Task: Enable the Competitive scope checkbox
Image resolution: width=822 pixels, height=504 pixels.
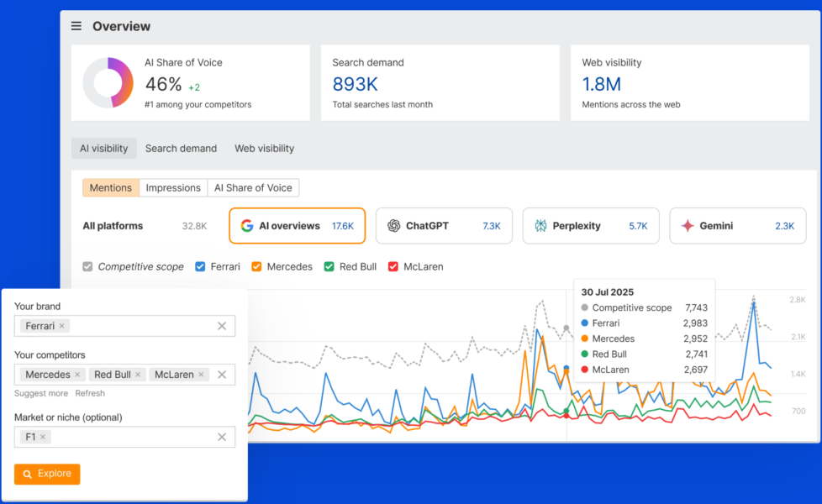Action: pyautogui.click(x=87, y=266)
